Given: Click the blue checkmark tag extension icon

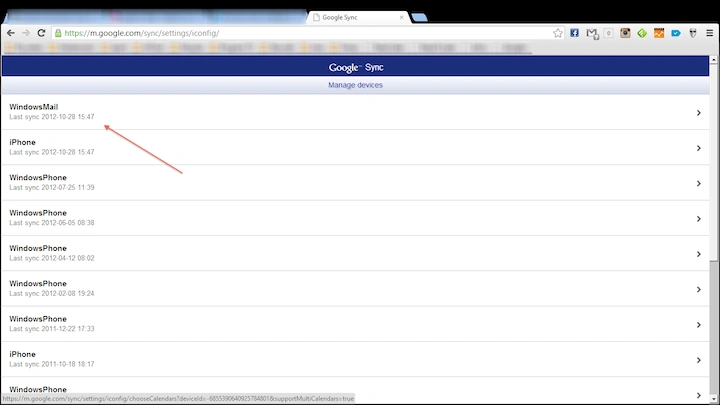Looking at the screenshot, I should tap(676, 33).
